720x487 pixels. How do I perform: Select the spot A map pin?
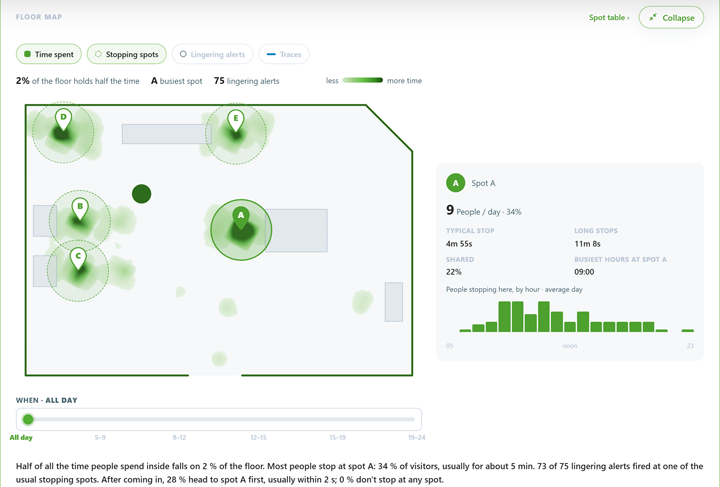(x=241, y=218)
